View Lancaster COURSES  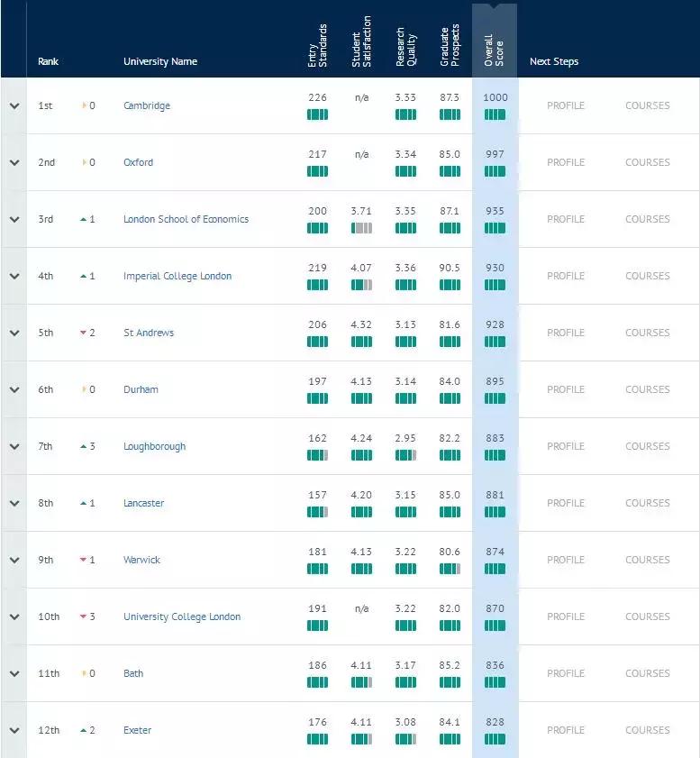pos(648,503)
